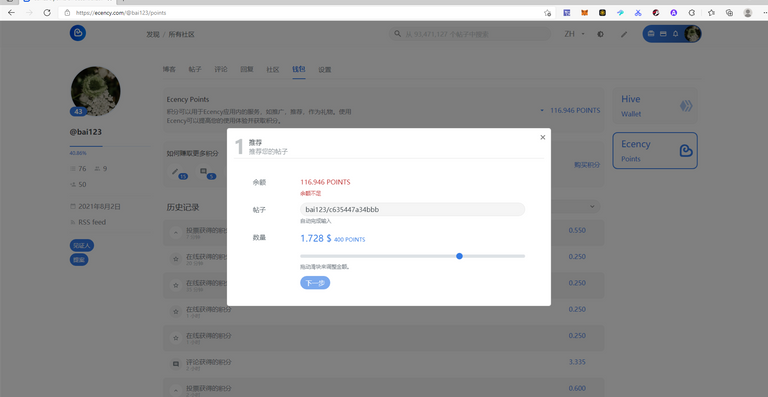Open the notifications bell icon

tap(675, 34)
